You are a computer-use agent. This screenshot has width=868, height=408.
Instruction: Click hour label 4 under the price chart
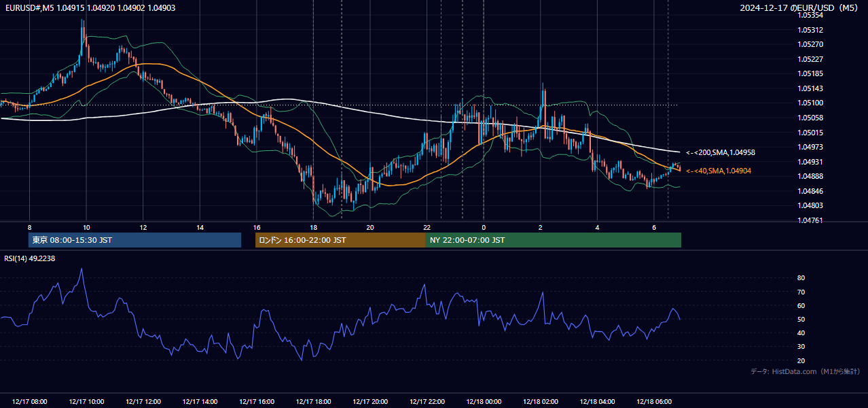tap(597, 227)
